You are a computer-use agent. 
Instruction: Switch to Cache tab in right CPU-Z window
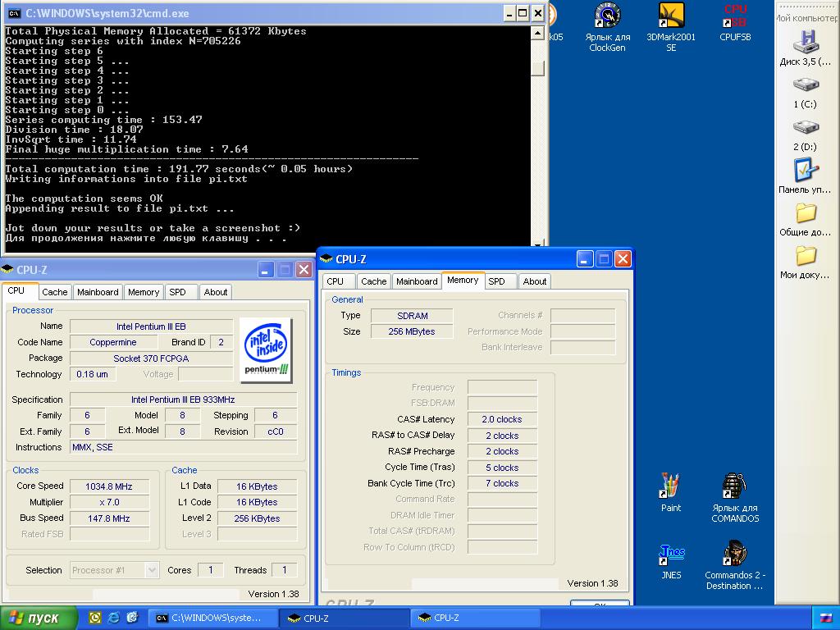coord(373,281)
